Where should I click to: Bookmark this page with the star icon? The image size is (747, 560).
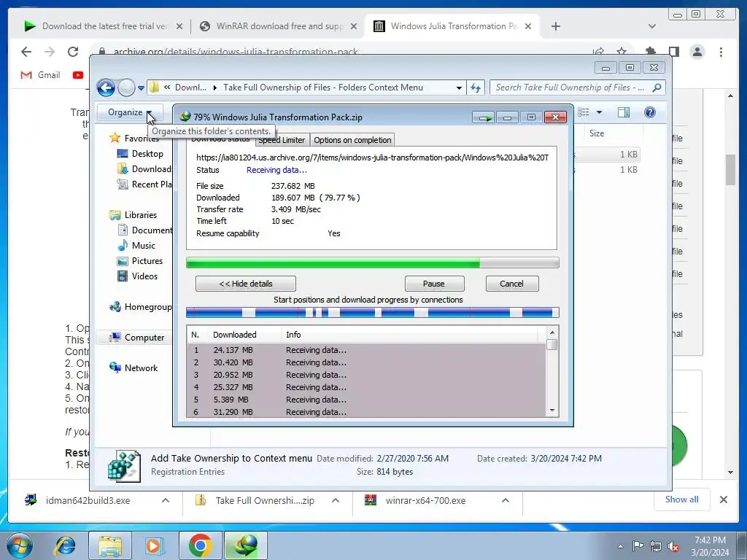(622, 52)
